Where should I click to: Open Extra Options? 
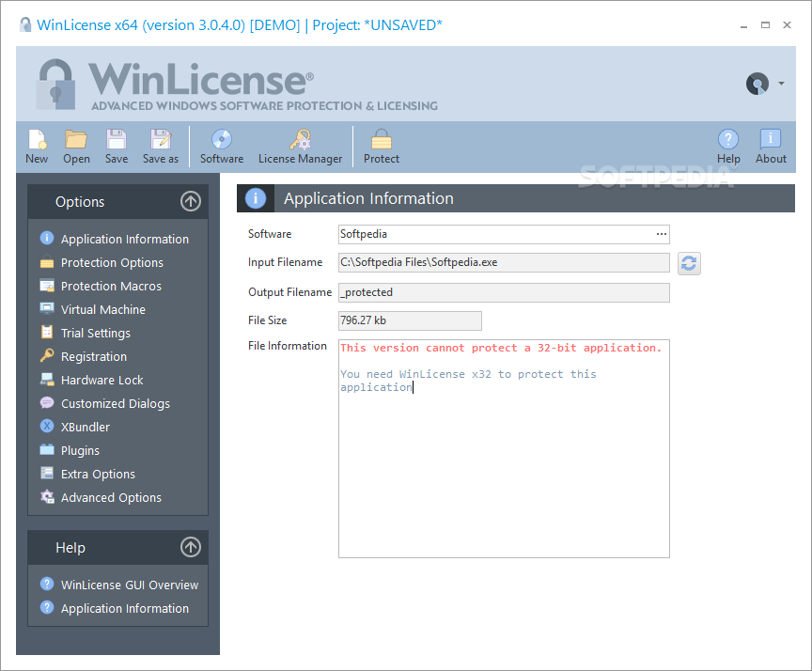98,474
